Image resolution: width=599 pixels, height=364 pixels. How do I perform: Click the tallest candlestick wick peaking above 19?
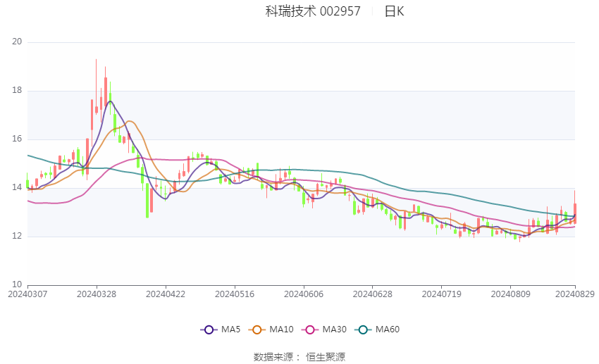tap(97, 88)
